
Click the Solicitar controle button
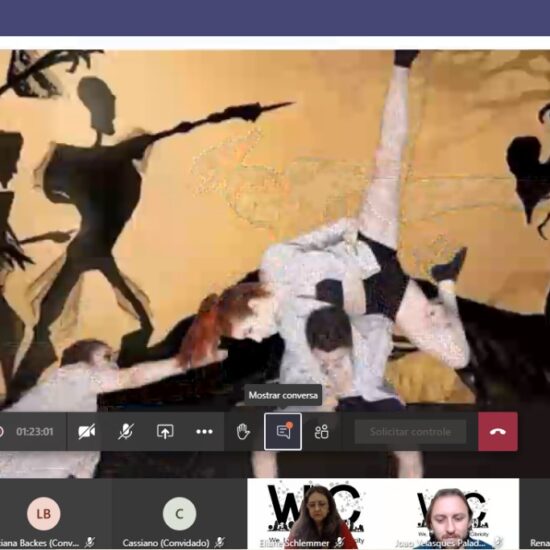(x=410, y=432)
